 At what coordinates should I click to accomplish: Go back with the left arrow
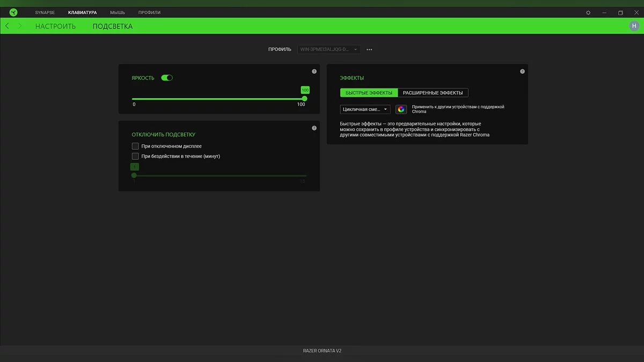click(7, 26)
